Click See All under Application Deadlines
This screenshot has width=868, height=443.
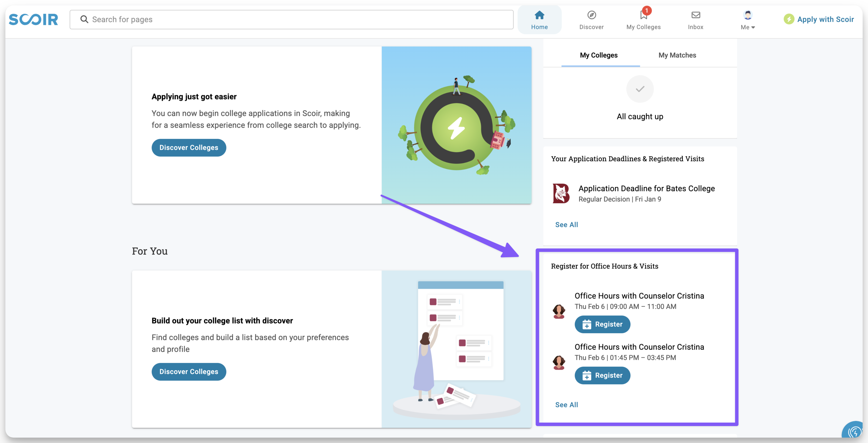point(566,225)
